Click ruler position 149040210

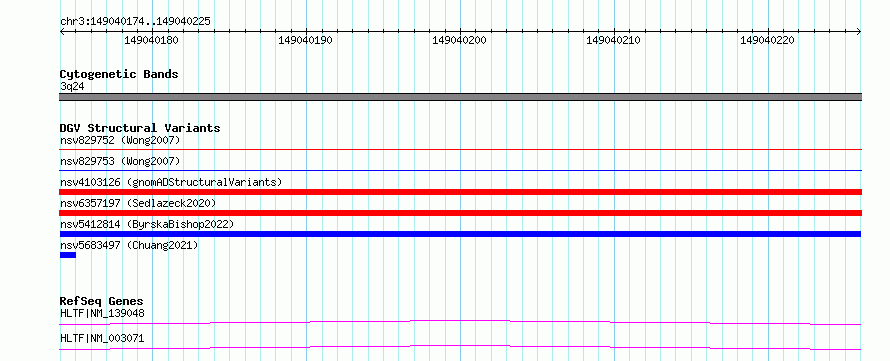pos(613,40)
